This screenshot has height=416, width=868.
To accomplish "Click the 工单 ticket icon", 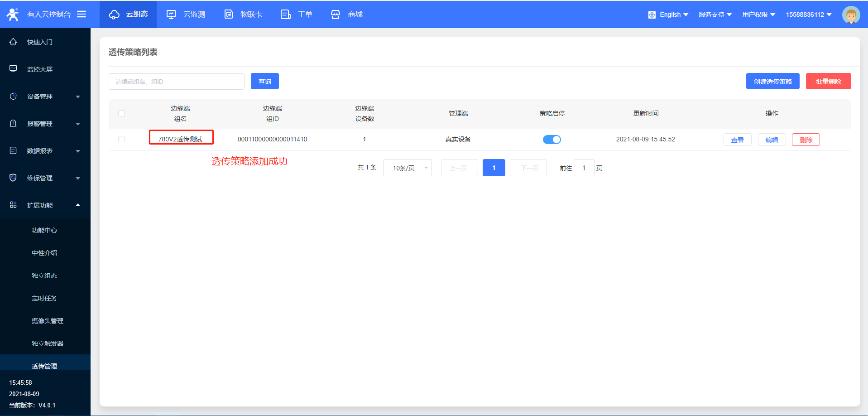I will coord(285,15).
